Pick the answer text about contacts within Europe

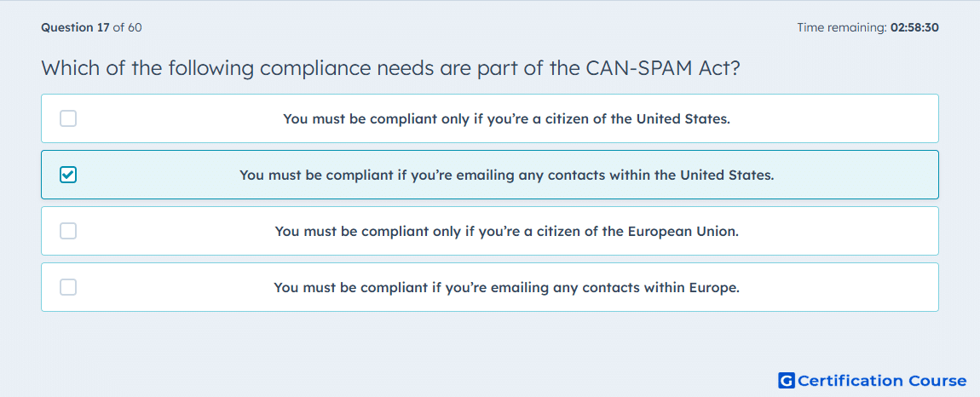(506, 287)
